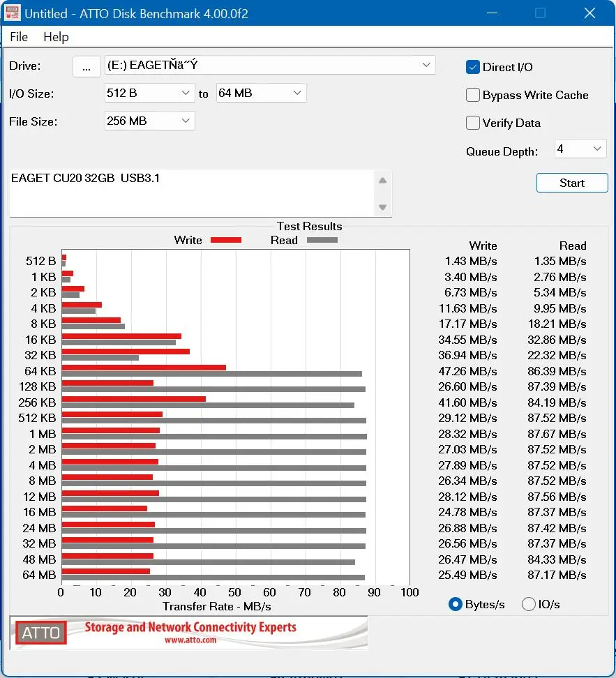The image size is (616, 678).
Task: Enable Bypass Write Cache checkbox
Action: [472, 95]
